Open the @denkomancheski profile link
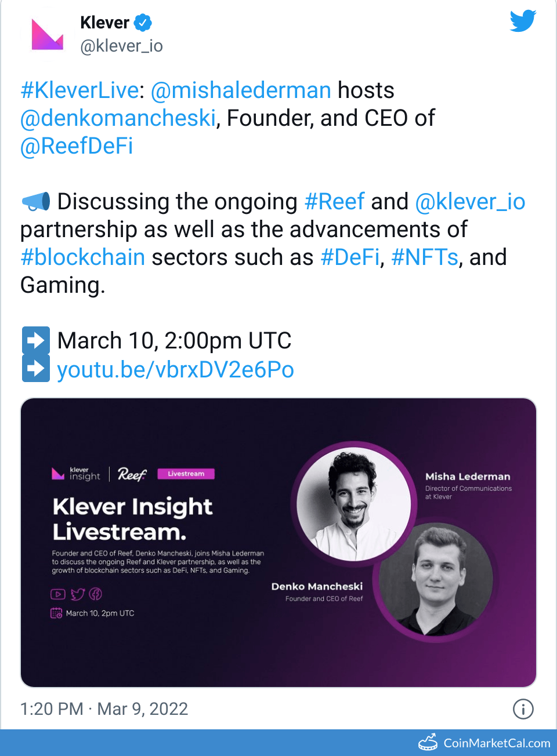This screenshot has height=756, width=557. (117, 118)
